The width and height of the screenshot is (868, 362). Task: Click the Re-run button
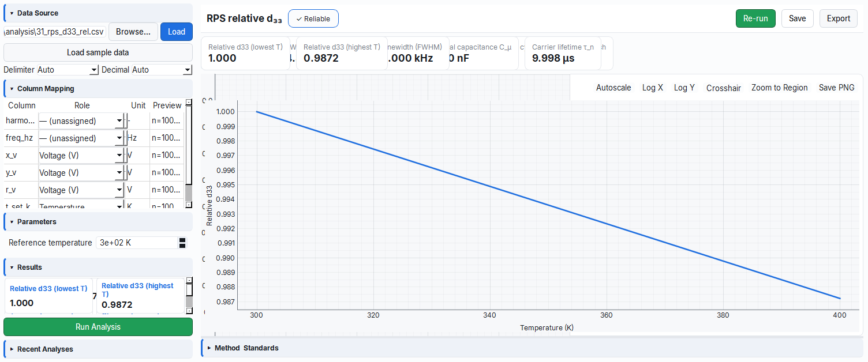click(755, 18)
